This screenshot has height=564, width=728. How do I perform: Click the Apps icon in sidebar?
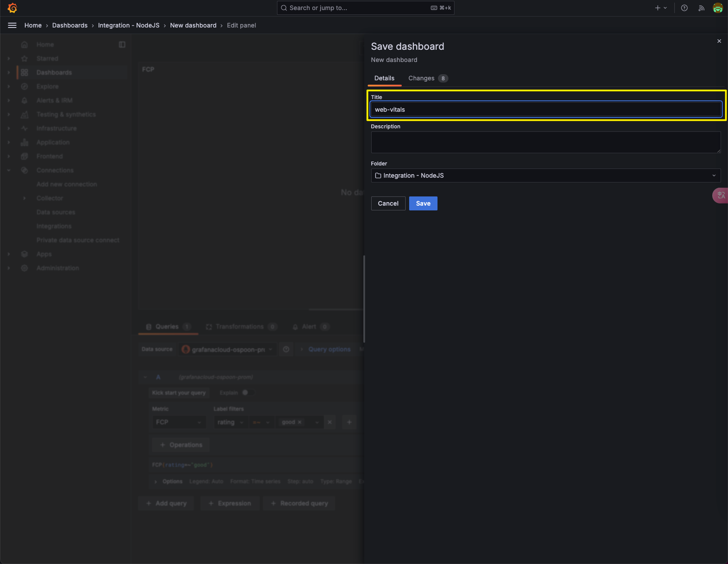[x=24, y=254]
